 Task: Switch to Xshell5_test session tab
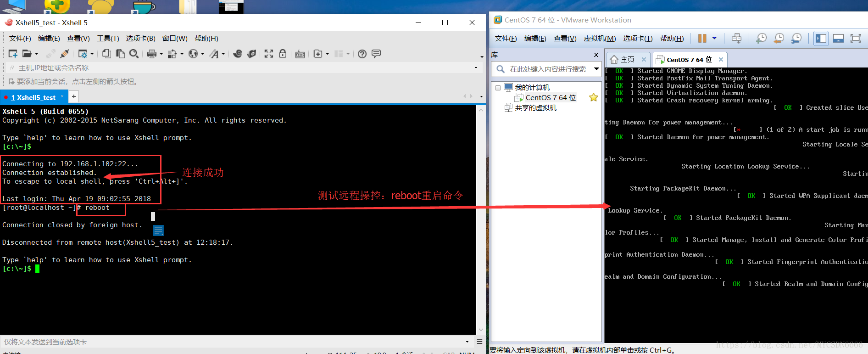click(33, 97)
